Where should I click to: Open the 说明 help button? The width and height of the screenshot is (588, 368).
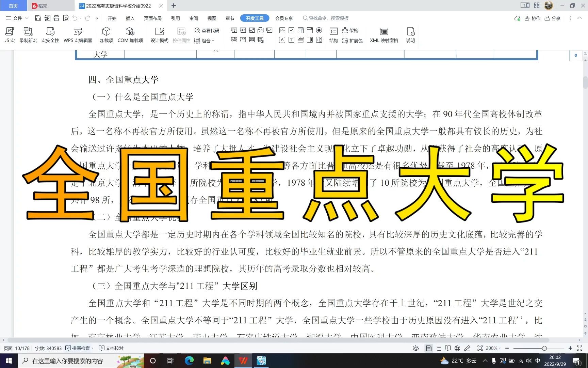[x=410, y=35]
